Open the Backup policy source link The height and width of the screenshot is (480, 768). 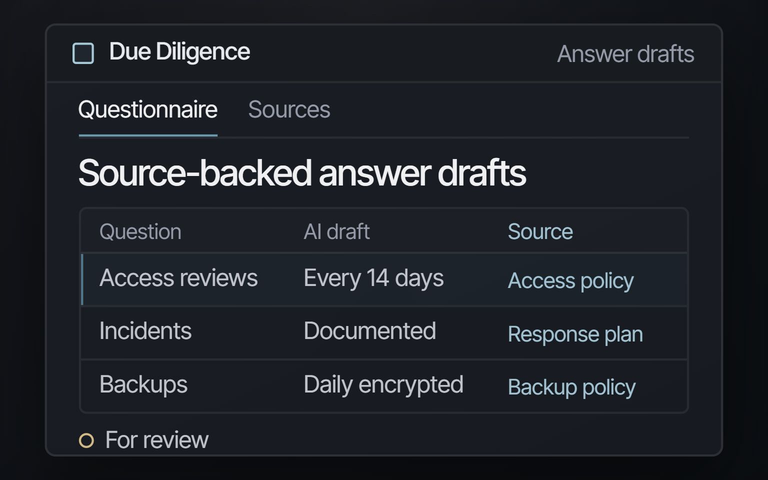coord(572,387)
